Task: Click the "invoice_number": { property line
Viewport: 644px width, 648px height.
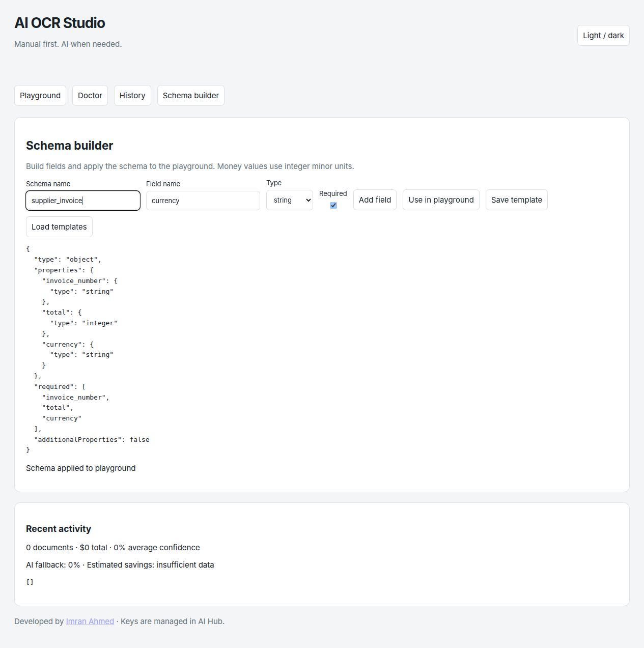Action: pos(80,280)
